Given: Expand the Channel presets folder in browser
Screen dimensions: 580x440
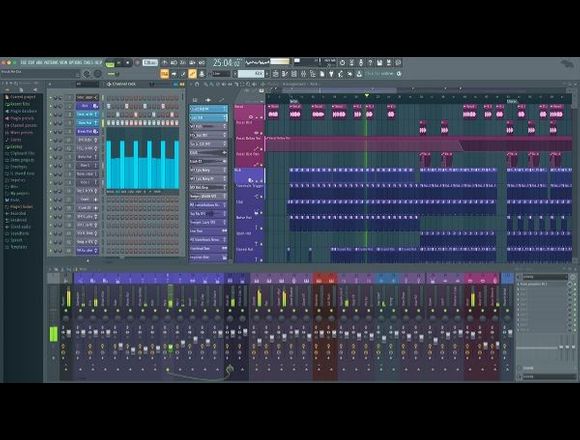Looking at the screenshot, I should click(21, 125).
